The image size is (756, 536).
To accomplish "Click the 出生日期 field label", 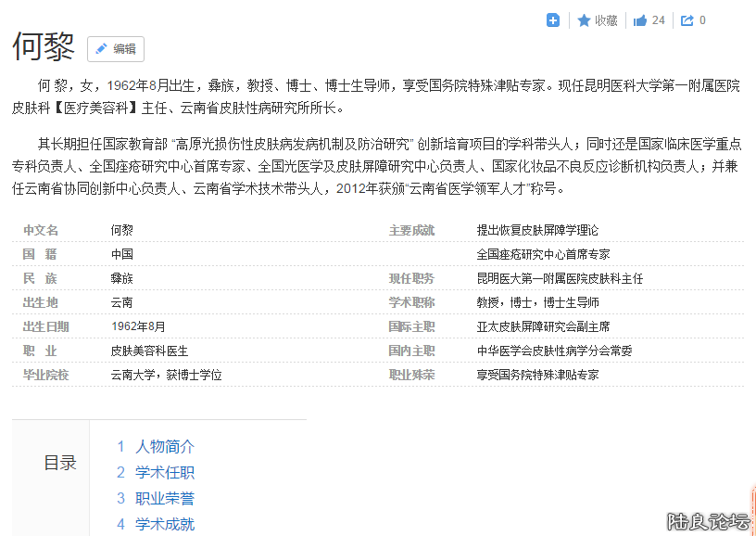I will tap(45, 326).
